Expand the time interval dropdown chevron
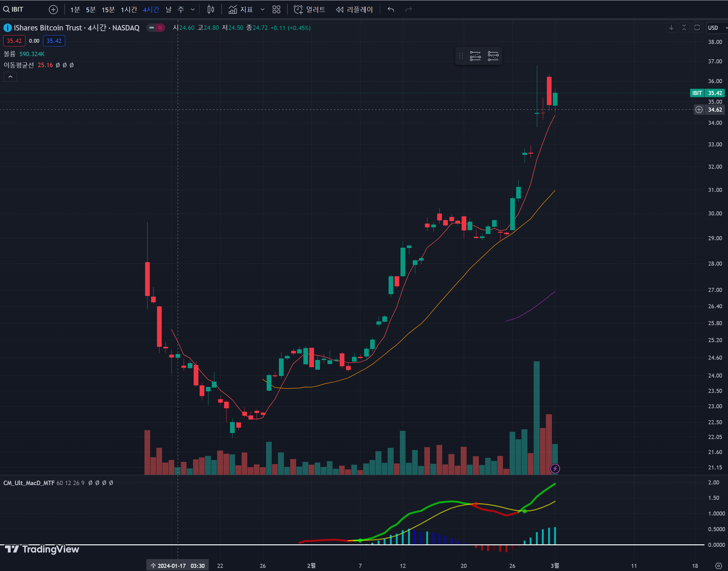 click(x=193, y=9)
